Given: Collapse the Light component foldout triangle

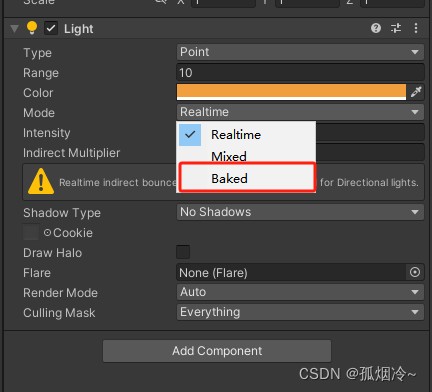Looking at the screenshot, I should (x=14, y=29).
